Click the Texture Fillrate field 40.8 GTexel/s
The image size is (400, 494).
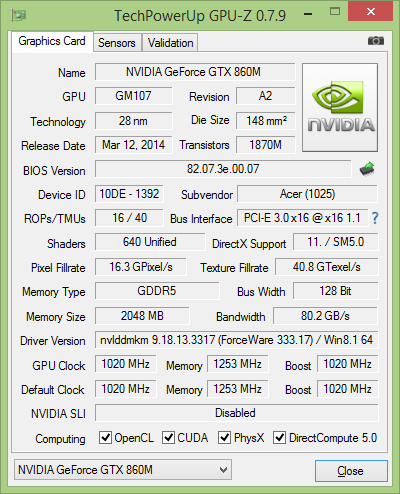327,267
